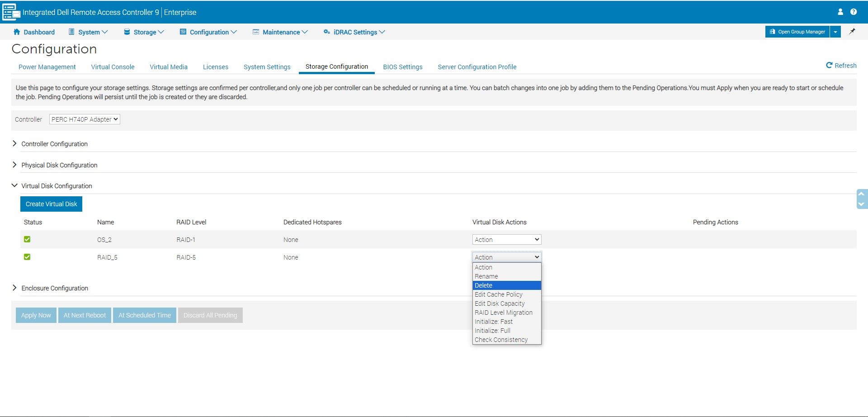This screenshot has height=417, width=868.
Task: Open the iDRAC Settings menu
Action: [354, 32]
